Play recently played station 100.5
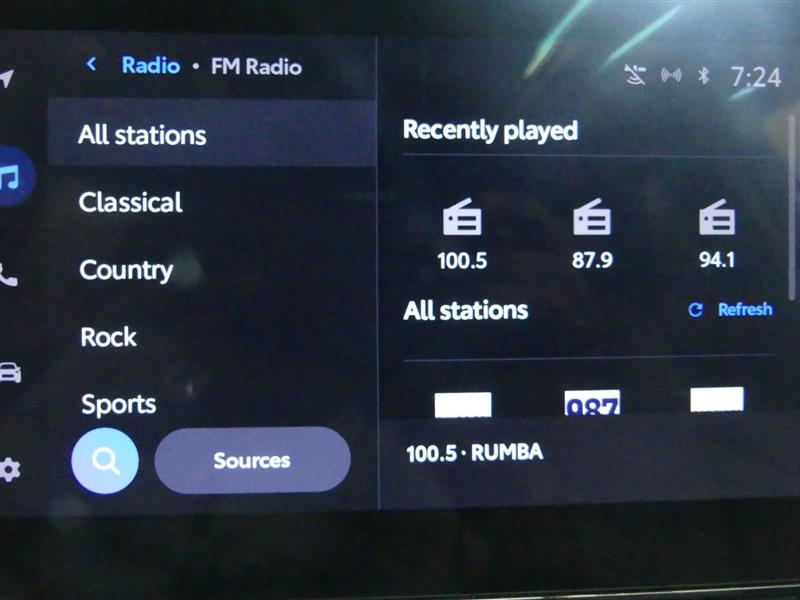Viewport: 800px width, 600px height. pyautogui.click(x=461, y=234)
